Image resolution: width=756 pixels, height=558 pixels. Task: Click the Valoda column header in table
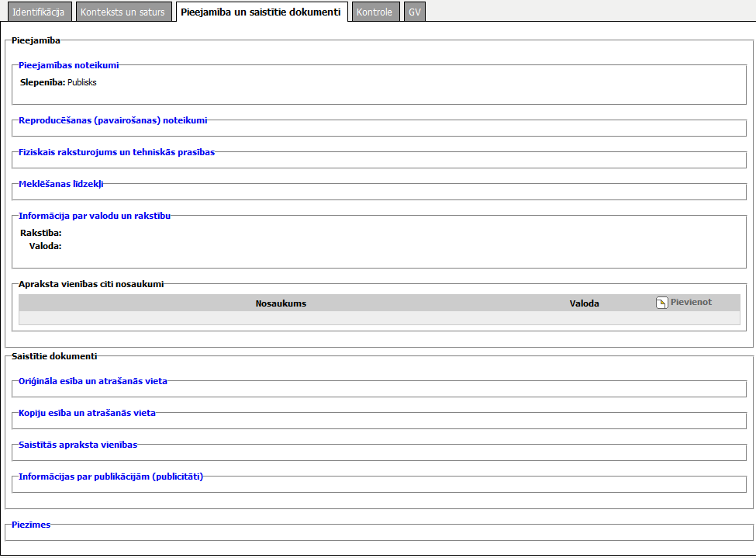tap(584, 303)
